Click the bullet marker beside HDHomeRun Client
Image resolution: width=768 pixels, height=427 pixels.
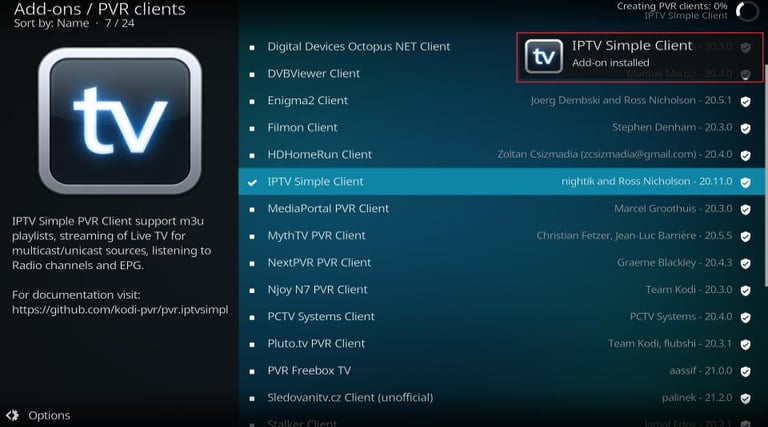252,155
